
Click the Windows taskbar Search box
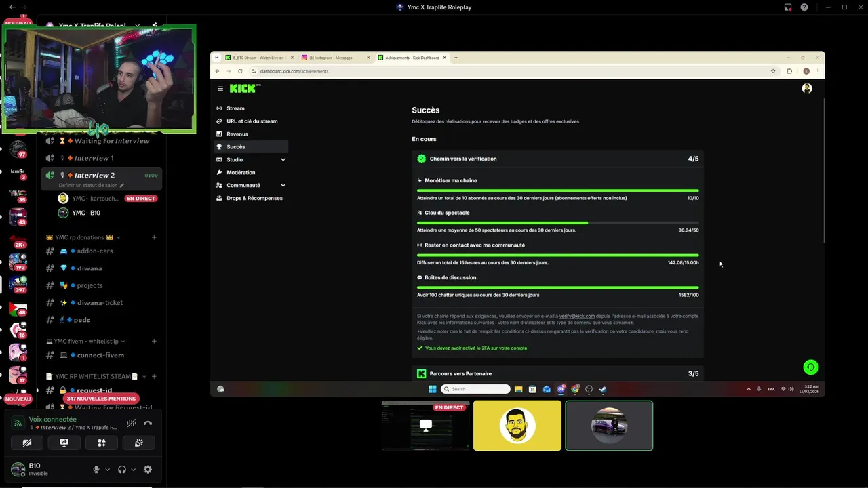click(x=475, y=389)
